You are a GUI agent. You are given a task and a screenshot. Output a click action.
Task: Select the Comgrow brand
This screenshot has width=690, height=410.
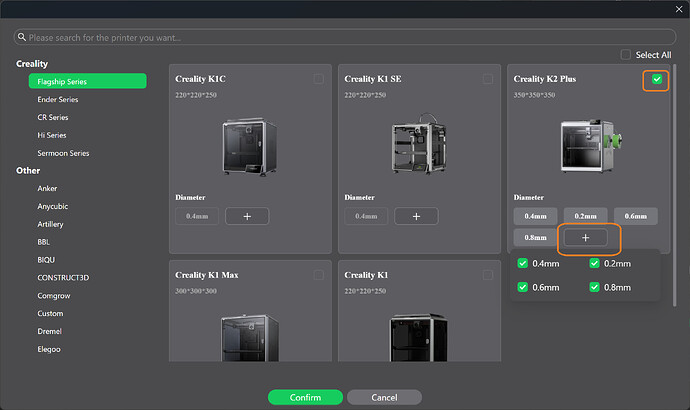(x=54, y=296)
